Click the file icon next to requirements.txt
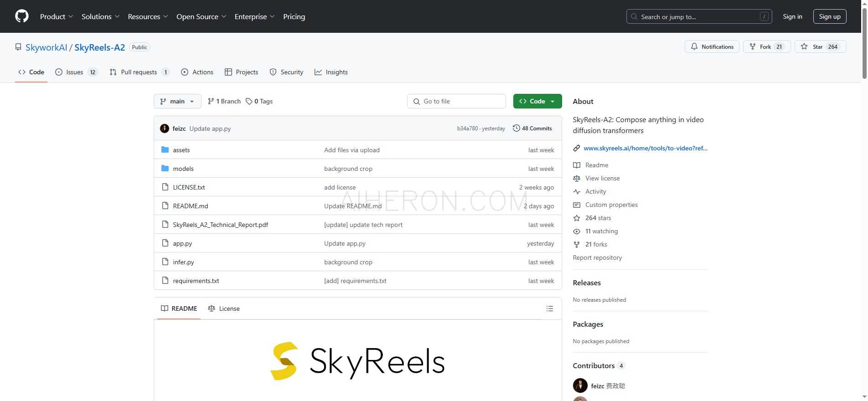The width and height of the screenshot is (868, 401). [165, 280]
